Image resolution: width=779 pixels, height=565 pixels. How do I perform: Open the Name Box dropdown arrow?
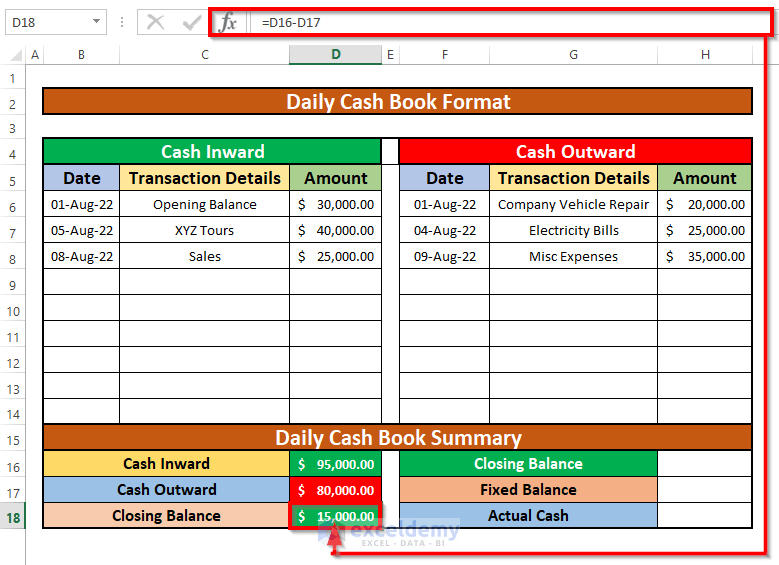click(96, 22)
